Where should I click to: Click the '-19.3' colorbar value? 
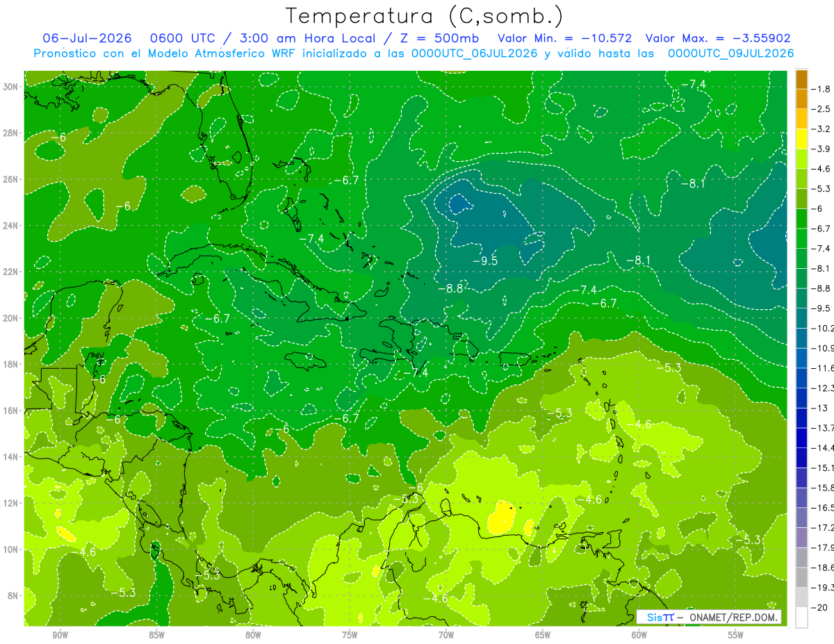coord(824,588)
